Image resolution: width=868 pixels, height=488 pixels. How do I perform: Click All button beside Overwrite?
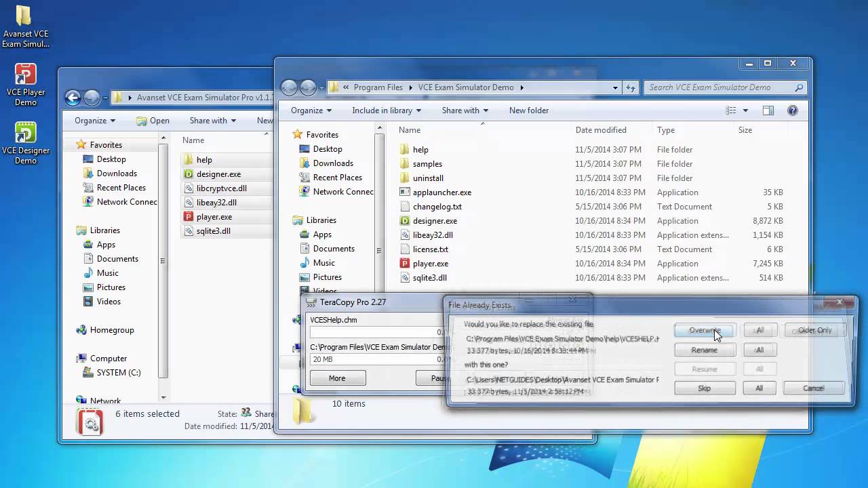[759, 331]
